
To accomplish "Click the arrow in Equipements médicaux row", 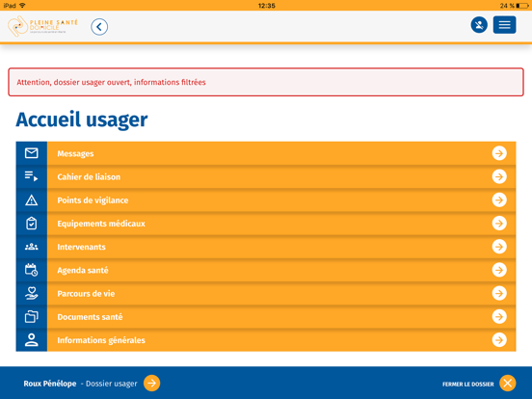I will tap(499, 224).
